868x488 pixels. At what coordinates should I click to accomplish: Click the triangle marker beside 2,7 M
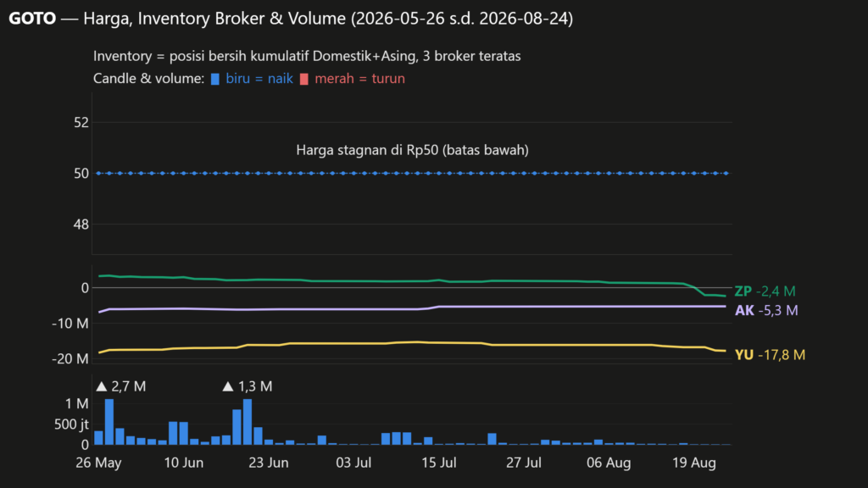click(x=102, y=386)
